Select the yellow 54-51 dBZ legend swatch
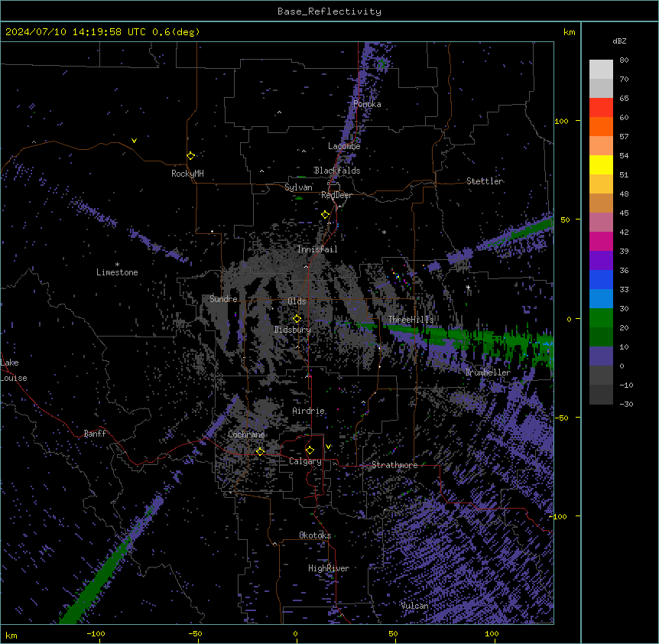Image resolution: width=659 pixels, height=644 pixels. click(x=601, y=164)
